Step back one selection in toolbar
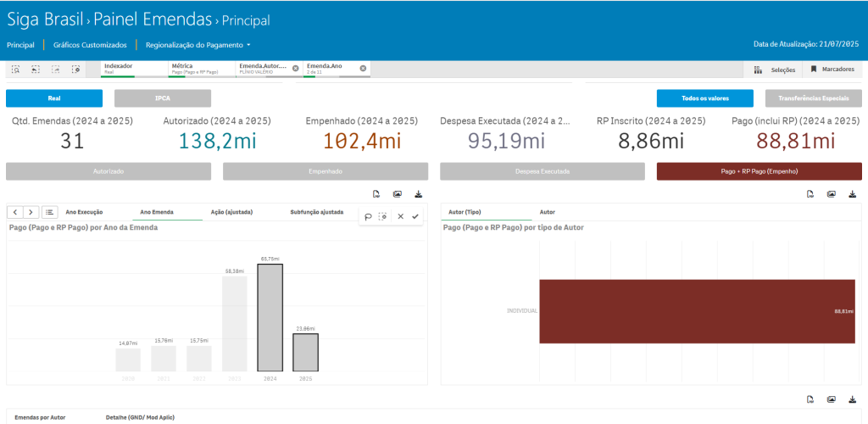 pyautogui.click(x=36, y=69)
